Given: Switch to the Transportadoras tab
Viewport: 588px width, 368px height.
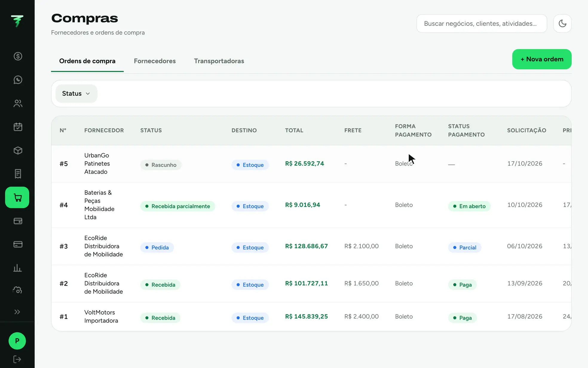Looking at the screenshot, I should click(219, 61).
